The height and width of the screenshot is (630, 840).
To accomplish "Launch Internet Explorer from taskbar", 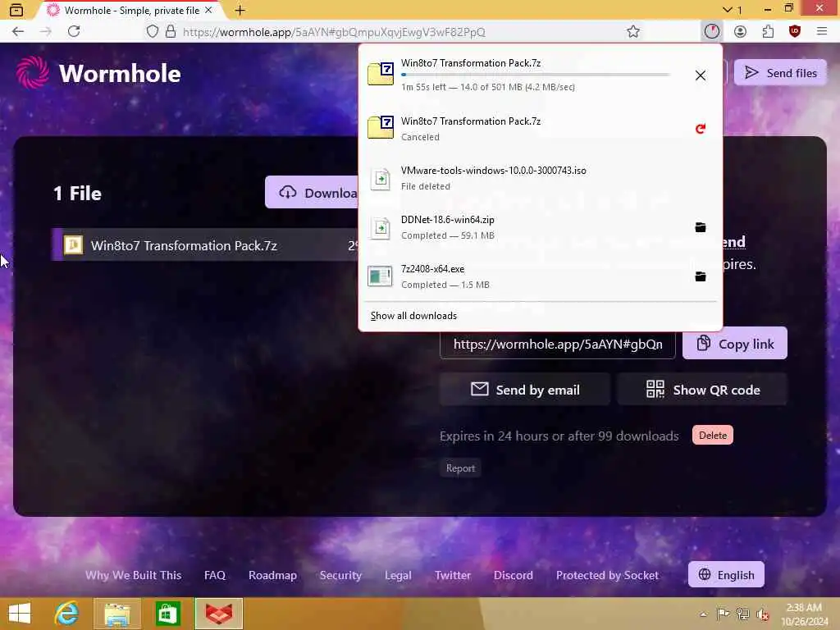I will tap(66, 614).
